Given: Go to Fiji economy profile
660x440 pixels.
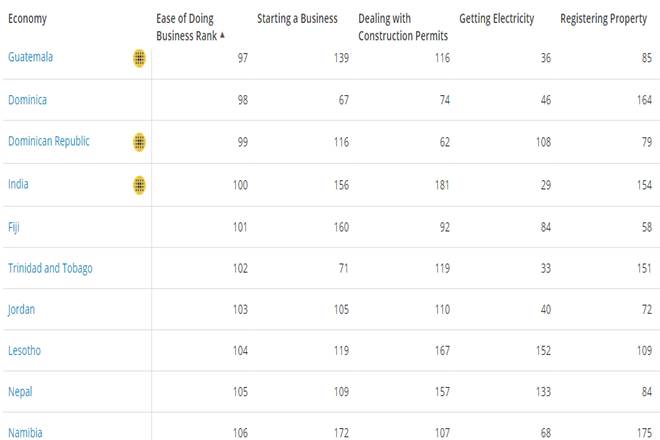Looking at the screenshot, I should pos(13,227).
